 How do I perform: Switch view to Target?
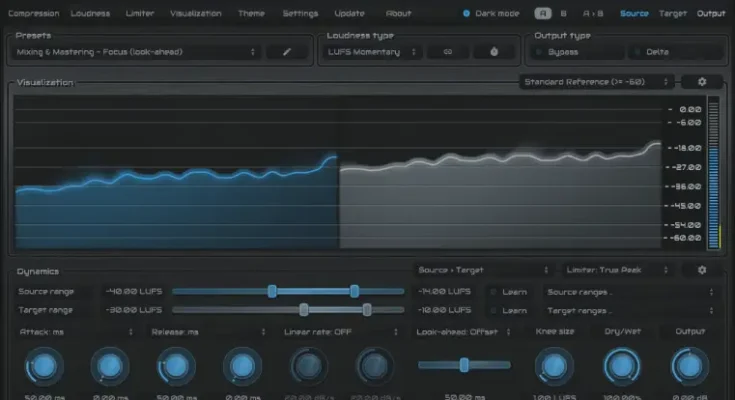673,14
